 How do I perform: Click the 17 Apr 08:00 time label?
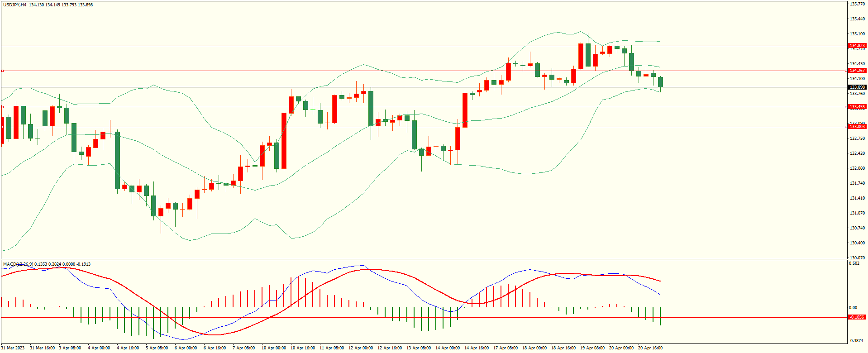pyautogui.click(x=506, y=348)
